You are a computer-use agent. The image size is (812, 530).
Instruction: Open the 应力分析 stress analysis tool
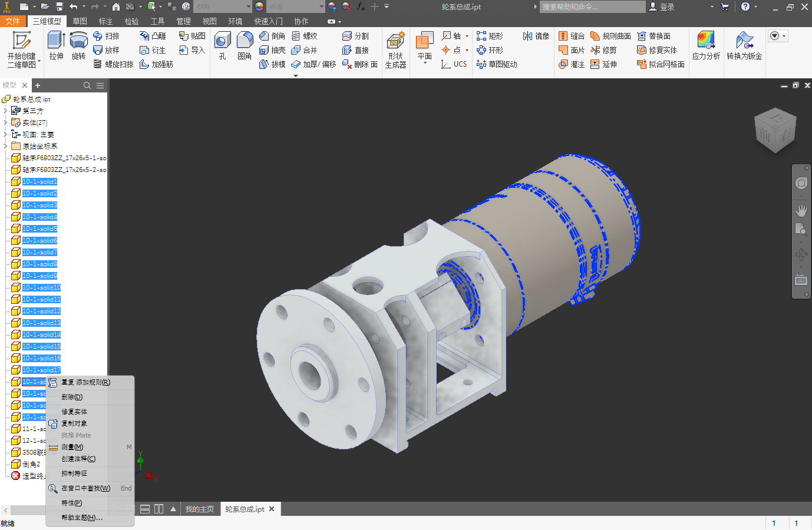(706, 46)
